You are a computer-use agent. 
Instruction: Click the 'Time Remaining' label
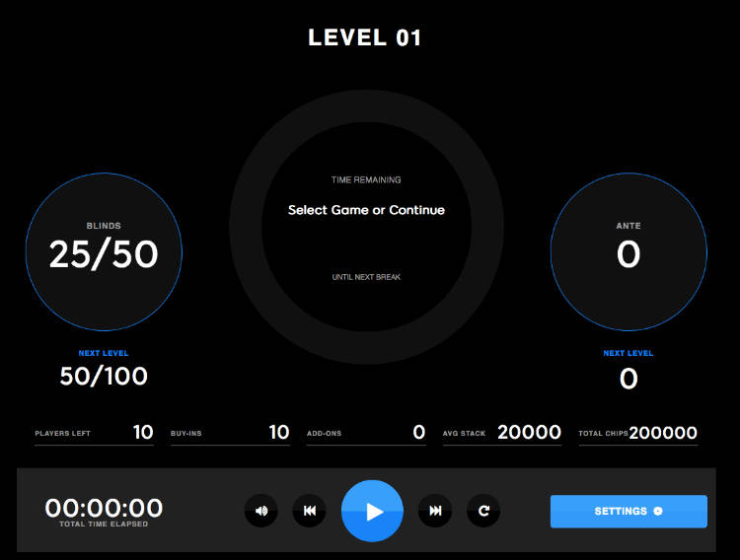(366, 179)
